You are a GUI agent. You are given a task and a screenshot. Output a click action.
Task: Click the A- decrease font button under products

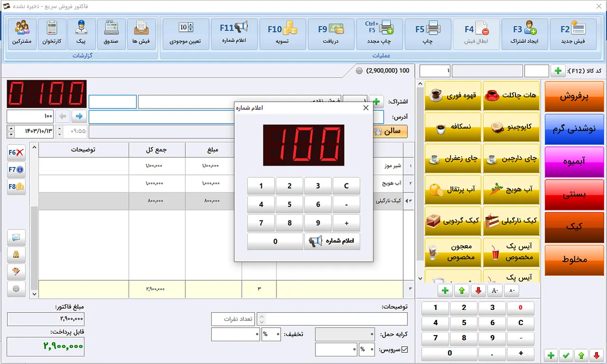(x=511, y=290)
